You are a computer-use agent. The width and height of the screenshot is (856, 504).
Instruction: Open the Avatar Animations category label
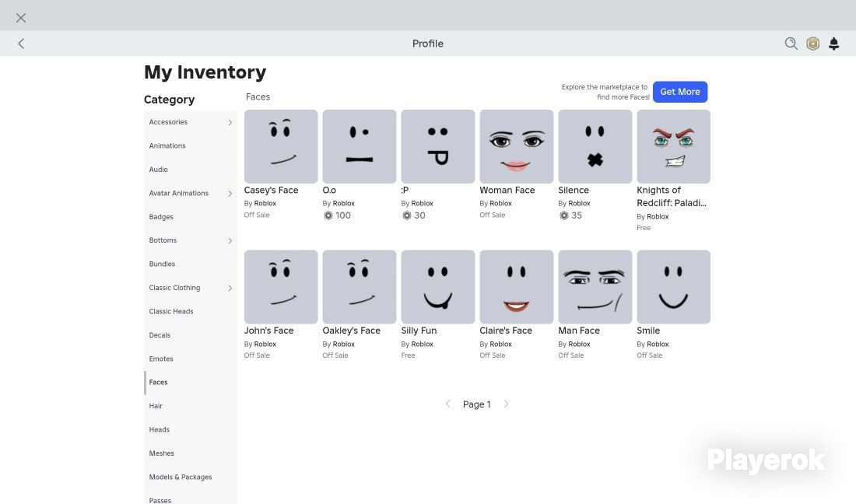click(x=178, y=193)
